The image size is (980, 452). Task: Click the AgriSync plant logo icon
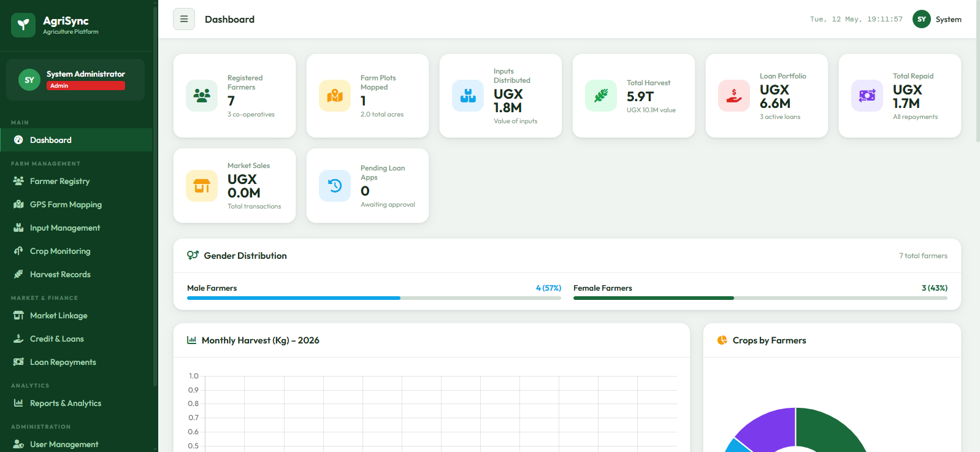coord(23,25)
